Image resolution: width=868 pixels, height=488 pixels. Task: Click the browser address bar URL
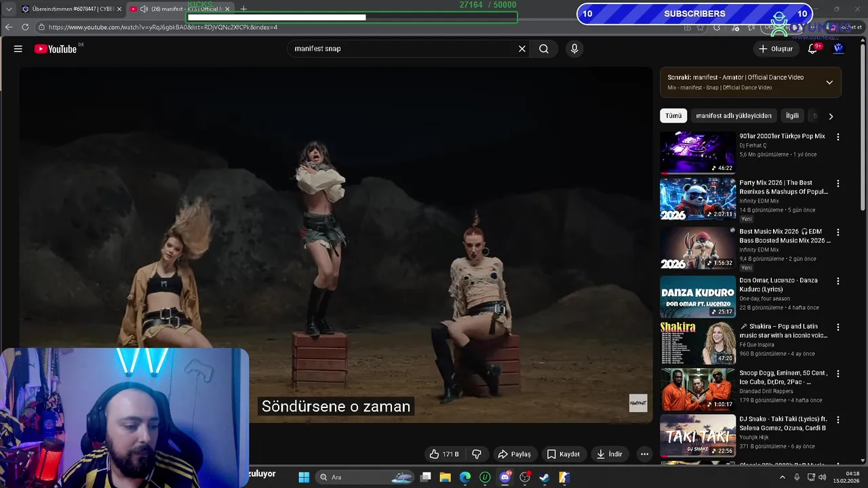(x=163, y=27)
